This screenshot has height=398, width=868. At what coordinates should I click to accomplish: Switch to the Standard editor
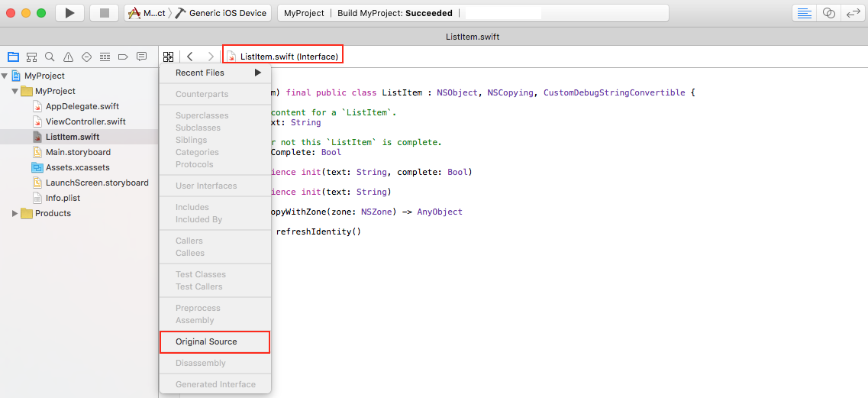[804, 13]
